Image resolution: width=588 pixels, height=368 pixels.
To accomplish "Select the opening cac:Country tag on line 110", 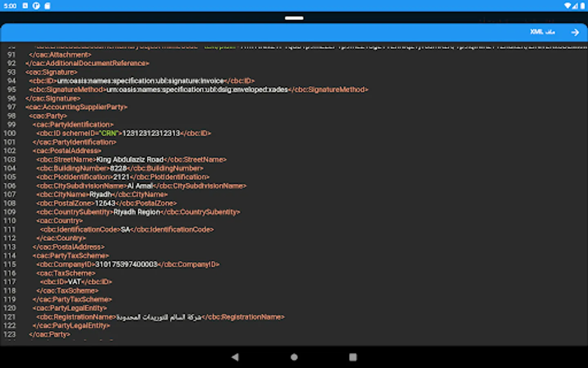I will tap(60, 221).
